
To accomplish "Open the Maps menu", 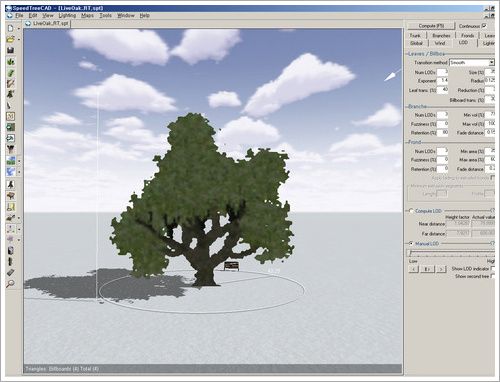I will [x=87, y=15].
